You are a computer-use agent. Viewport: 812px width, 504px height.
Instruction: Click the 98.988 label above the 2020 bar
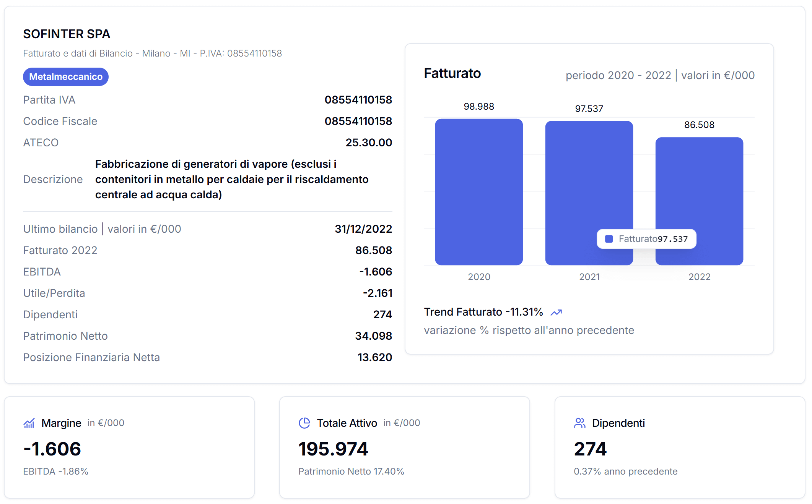pos(479,107)
